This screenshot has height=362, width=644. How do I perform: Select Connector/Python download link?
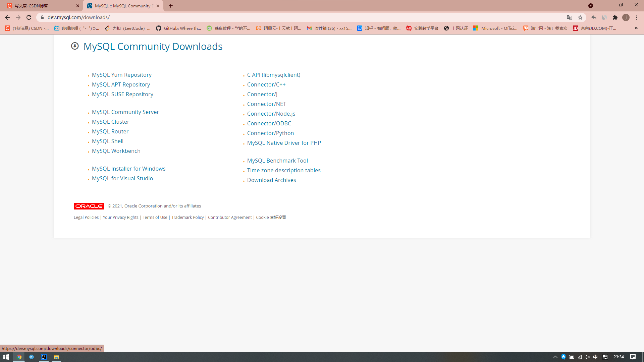click(270, 133)
